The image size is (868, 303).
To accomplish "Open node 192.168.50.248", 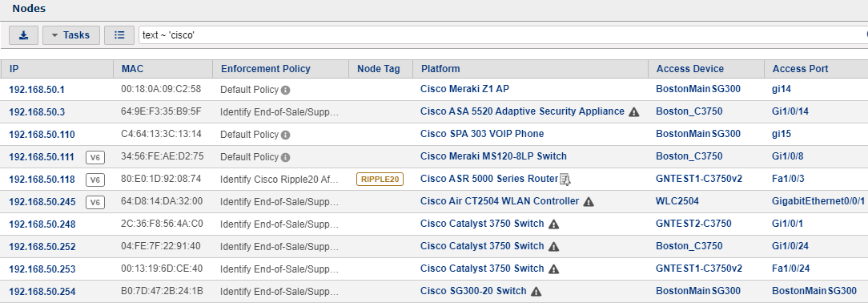I will (x=42, y=224).
